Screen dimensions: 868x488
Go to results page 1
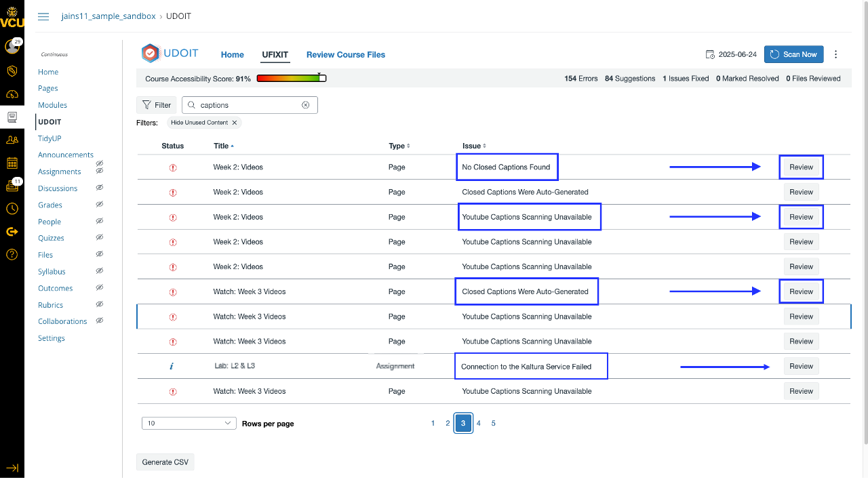(x=433, y=423)
